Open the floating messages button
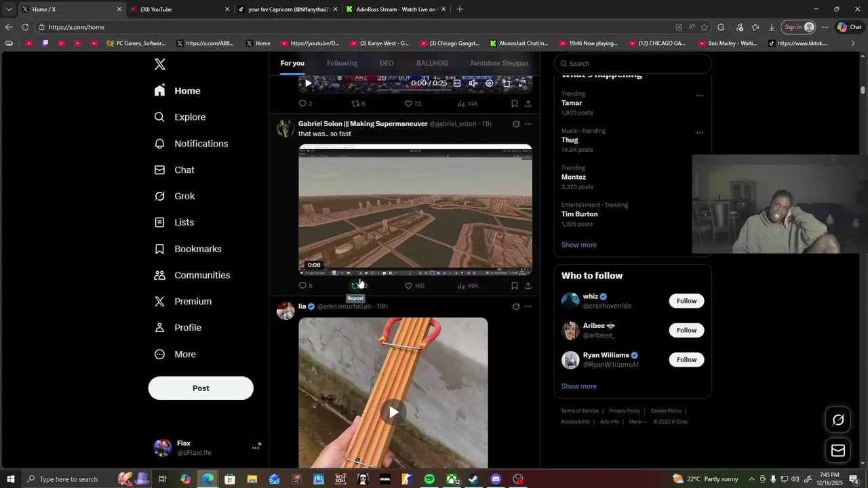This screenshot has height=488, width=868. [x=838, y=451]
